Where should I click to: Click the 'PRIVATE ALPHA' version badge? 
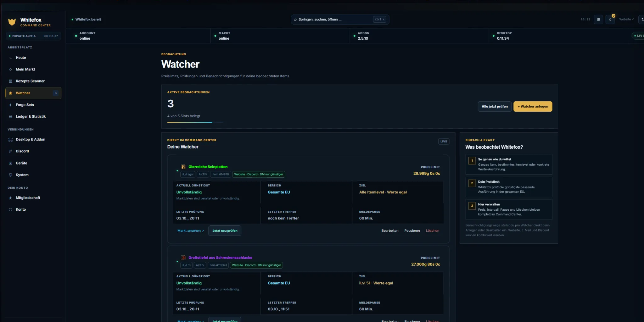click(33, 36)
